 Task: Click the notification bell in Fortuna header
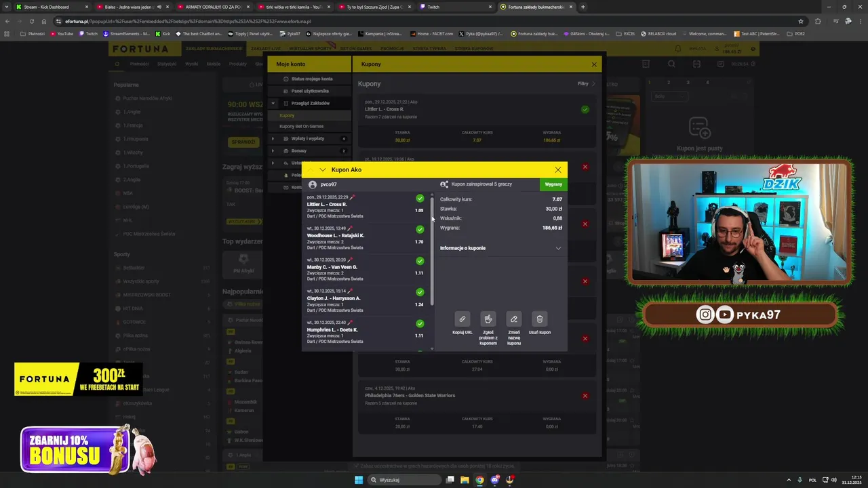(x=677, y=49)
